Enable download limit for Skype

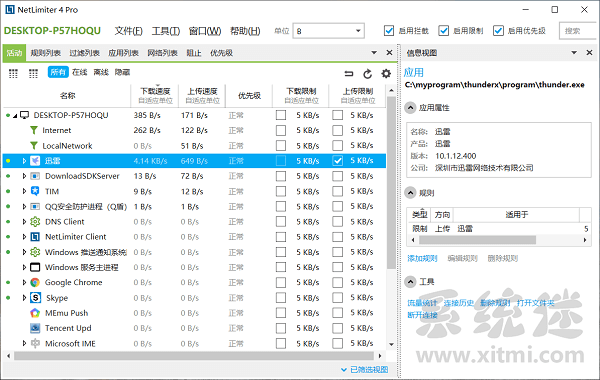click(281, 298)
